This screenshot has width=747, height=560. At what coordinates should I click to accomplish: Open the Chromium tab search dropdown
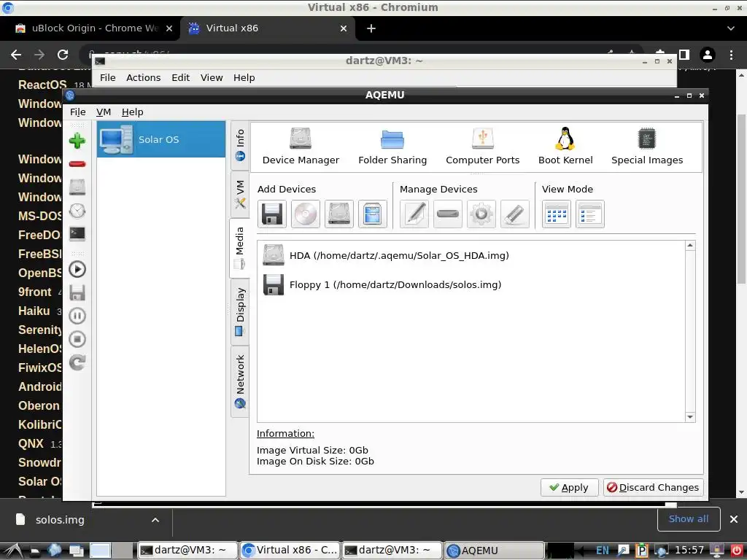tap(731, 28)
